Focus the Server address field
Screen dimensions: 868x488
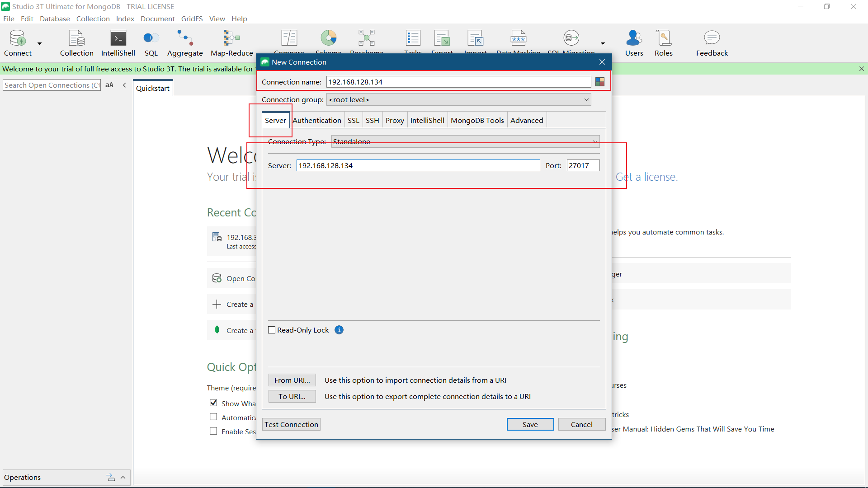[418, 165]
